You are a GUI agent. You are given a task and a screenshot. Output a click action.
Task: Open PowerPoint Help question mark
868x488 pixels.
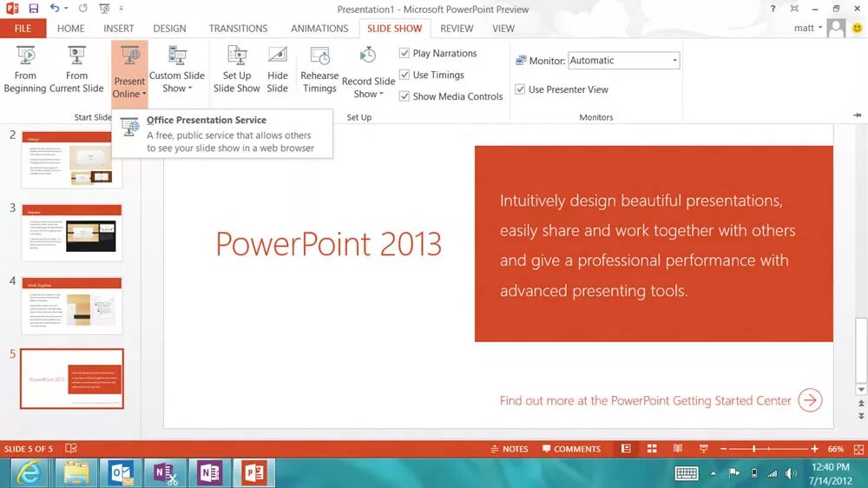[773, 9]
